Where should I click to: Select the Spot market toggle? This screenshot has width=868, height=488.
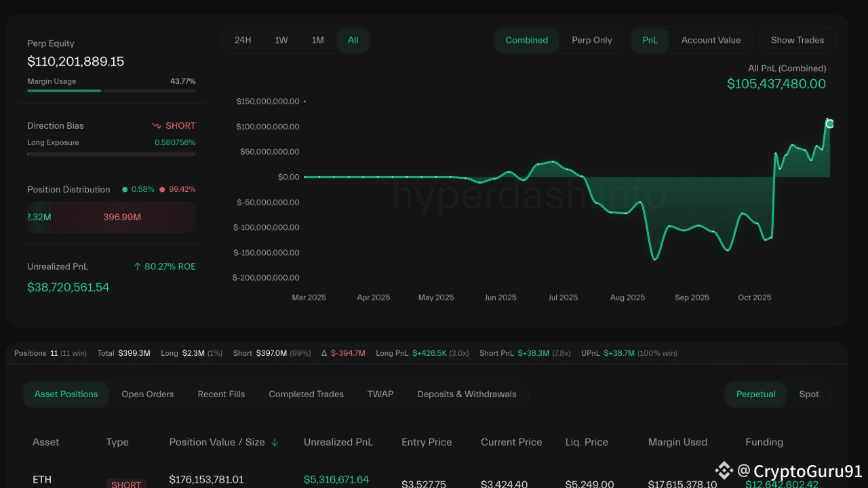pyautogui.click(x=809, y=394)
